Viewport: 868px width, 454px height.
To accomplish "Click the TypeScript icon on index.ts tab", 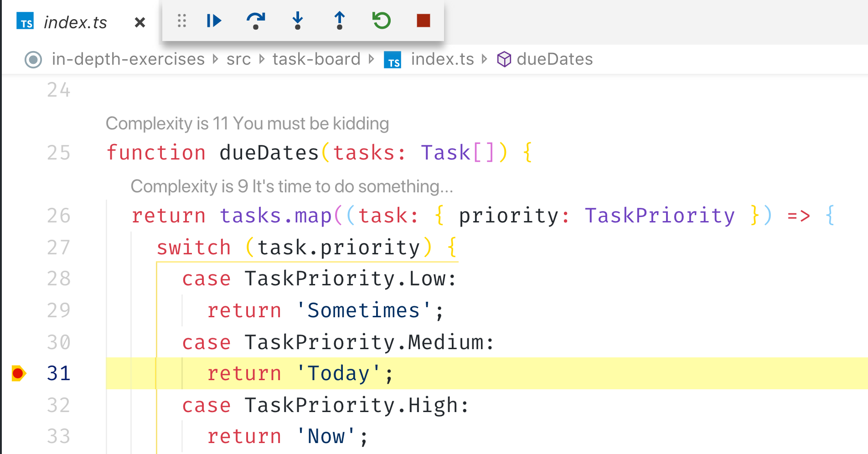I will (25, 21).
